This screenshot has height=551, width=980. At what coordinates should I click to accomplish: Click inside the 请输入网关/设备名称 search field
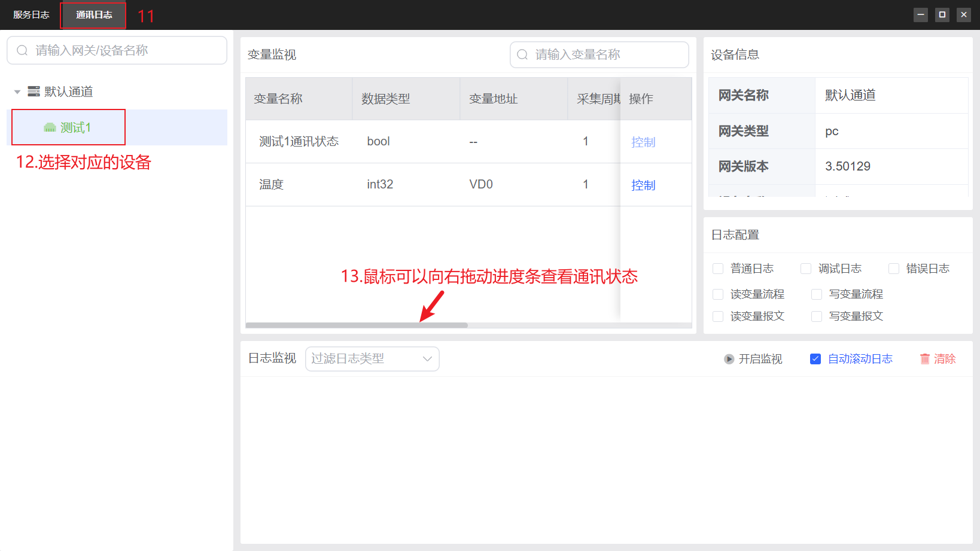117,50
